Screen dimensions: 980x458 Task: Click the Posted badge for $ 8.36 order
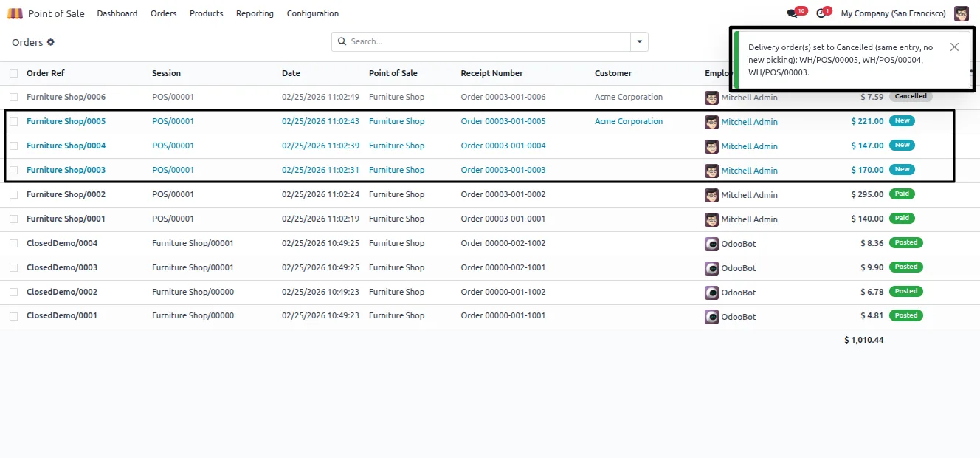[906, 242]
